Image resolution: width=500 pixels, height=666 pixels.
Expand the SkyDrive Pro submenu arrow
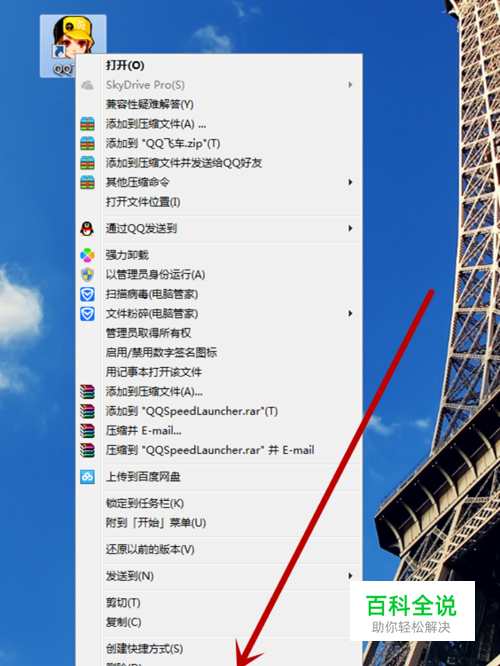350,85
